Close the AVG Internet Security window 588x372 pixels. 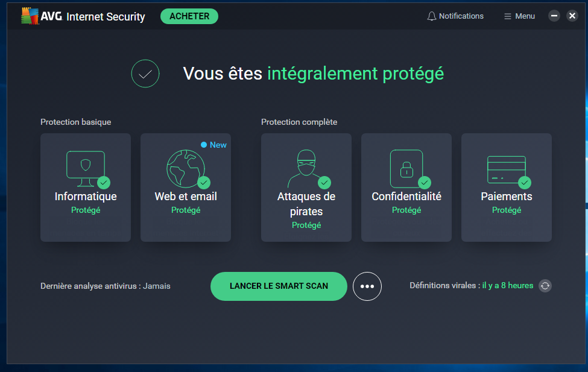572,16
